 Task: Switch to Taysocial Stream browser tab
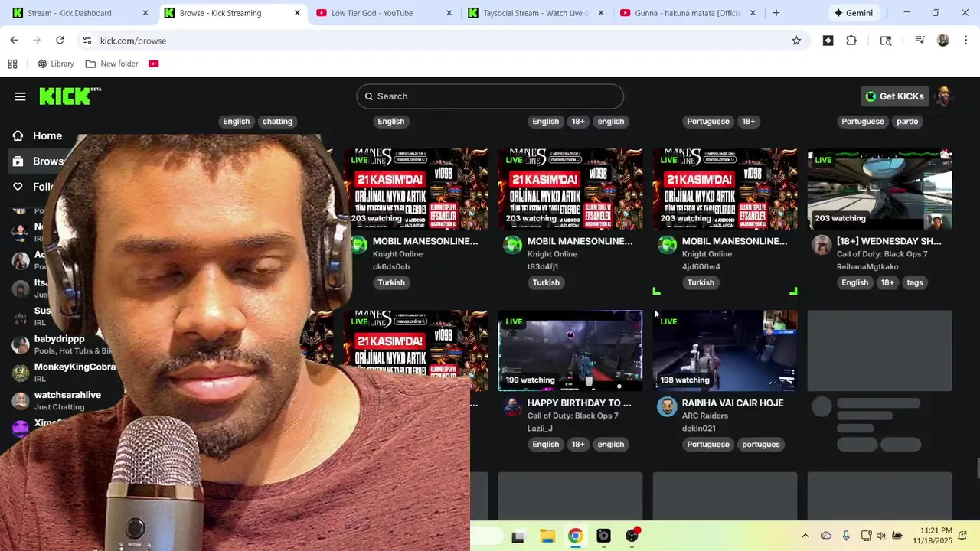point(536,13)
